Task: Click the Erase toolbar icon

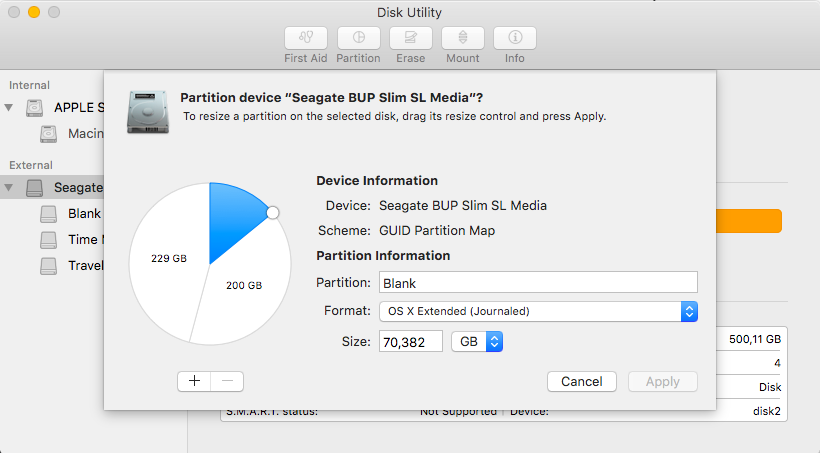Action: 410,38
